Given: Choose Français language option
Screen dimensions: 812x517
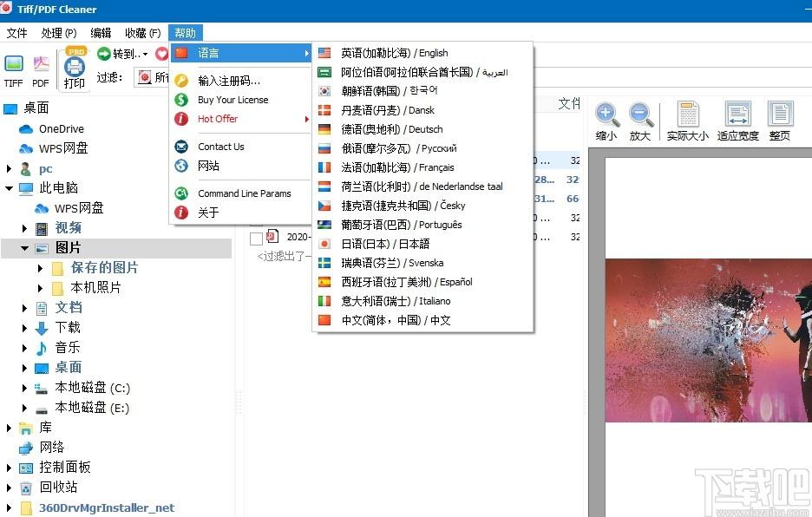Looking at the screenshot, I should pos(422,167).
